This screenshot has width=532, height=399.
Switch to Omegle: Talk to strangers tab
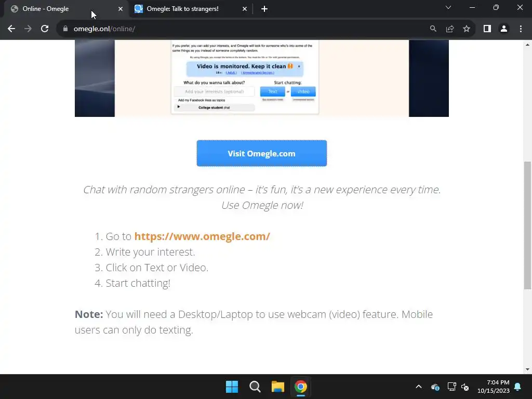(x=191, y=9)
